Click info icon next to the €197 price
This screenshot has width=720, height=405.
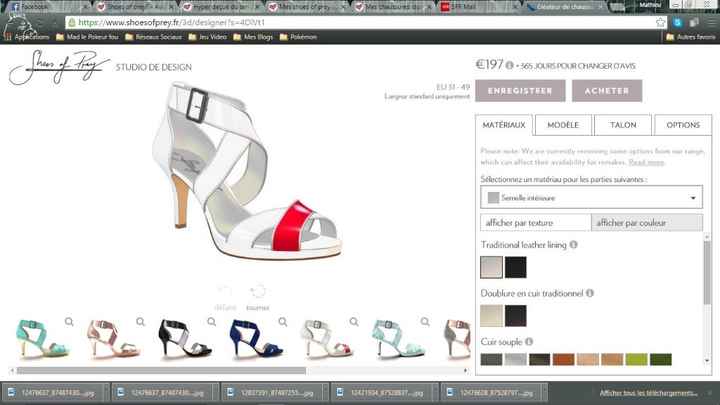pos(510,66)
